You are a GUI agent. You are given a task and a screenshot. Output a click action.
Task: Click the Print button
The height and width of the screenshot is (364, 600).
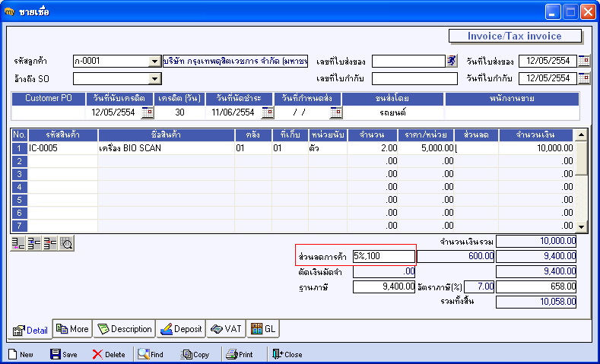[x=239, y=354]
